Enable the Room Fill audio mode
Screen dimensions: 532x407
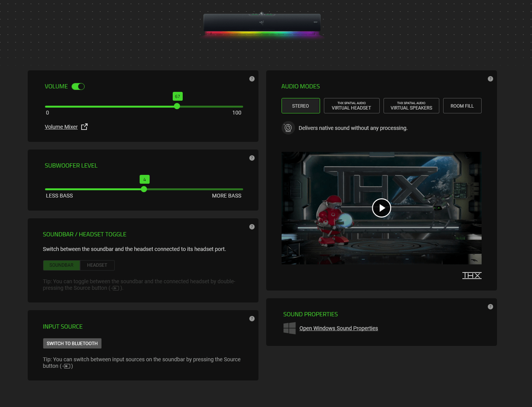pyautogui.click(x=462, y=106)
